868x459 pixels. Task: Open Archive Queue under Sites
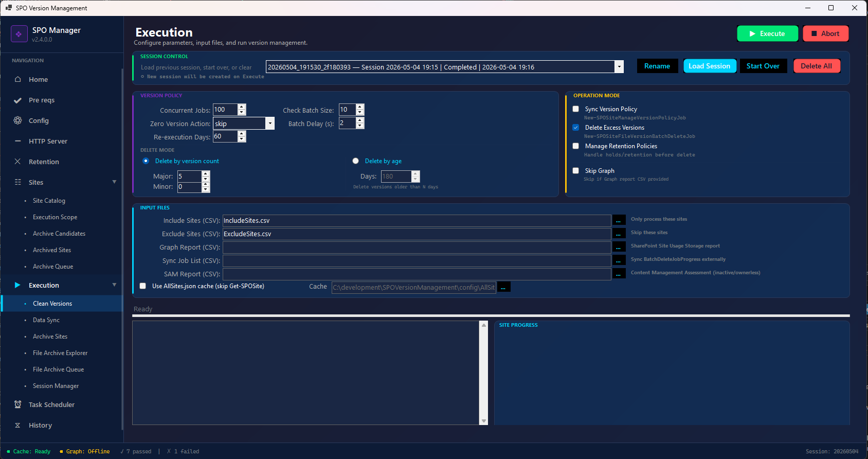click(x=53, y=267)
